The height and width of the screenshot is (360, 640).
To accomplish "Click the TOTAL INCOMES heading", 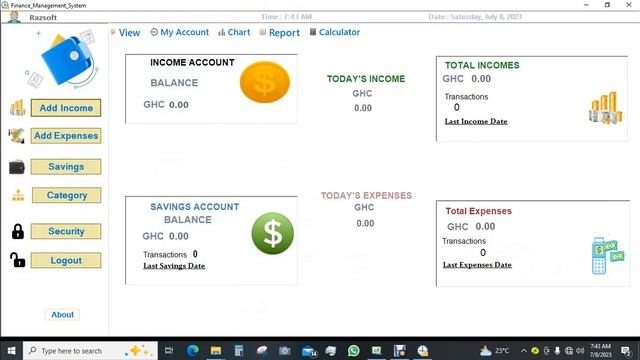I will coord(482,65).
